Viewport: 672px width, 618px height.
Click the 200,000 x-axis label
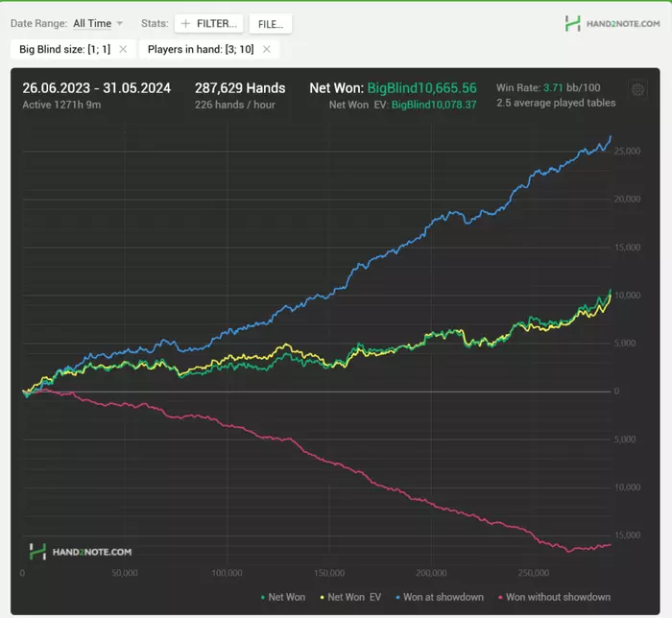[x=432, y=573]
